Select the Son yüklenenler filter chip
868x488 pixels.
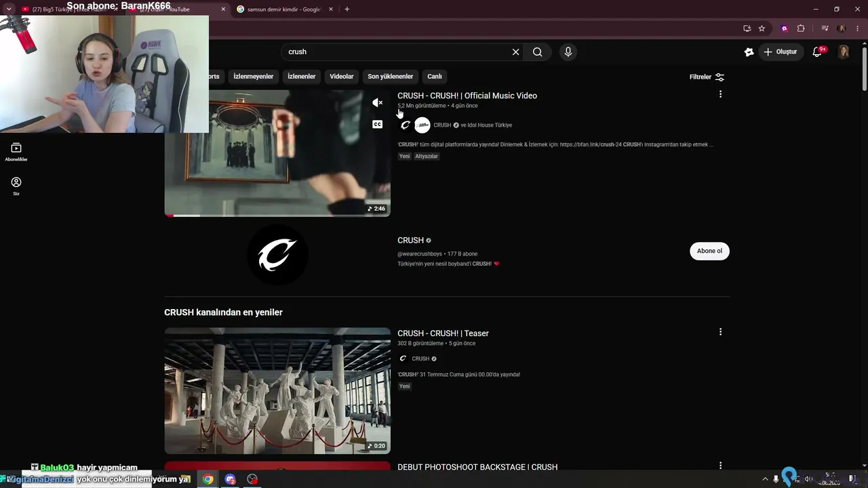(390, 77)
